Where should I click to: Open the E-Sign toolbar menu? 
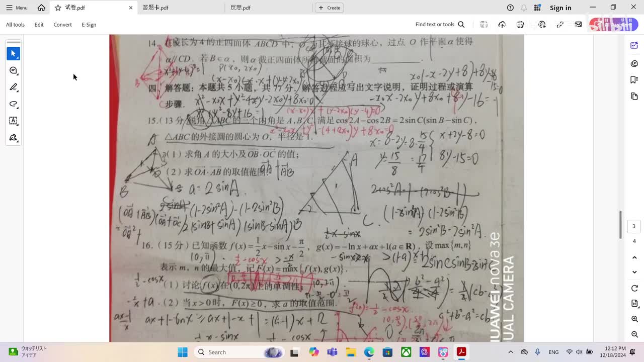click(x=89, y=25)
